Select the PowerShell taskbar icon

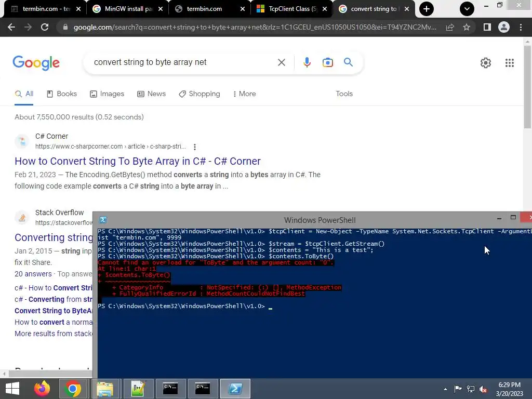[x=235, y=389]
